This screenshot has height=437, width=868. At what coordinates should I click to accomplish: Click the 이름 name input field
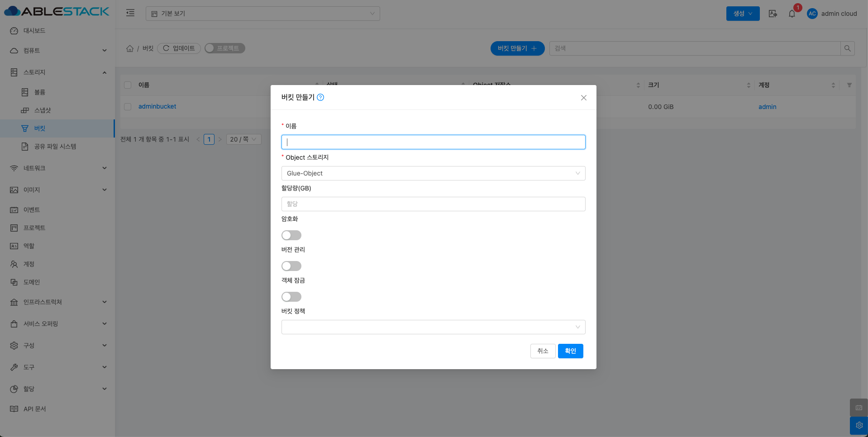coord(433,142)
